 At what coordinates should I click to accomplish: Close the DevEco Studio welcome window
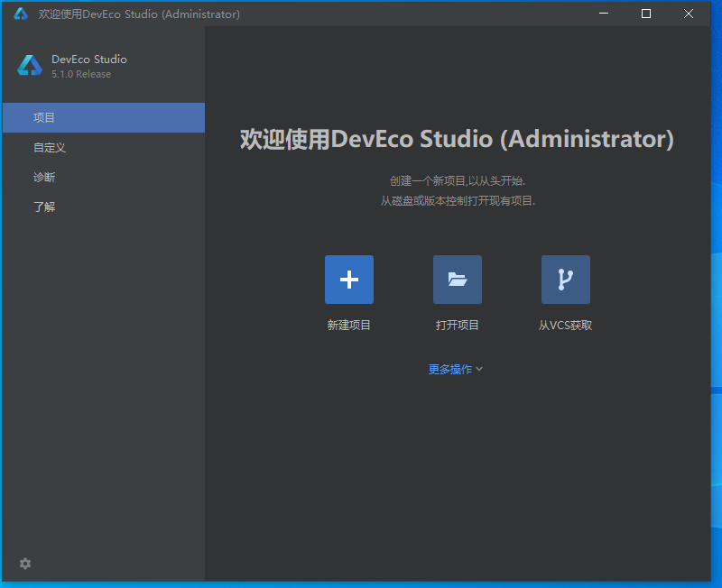click(689, 14)
